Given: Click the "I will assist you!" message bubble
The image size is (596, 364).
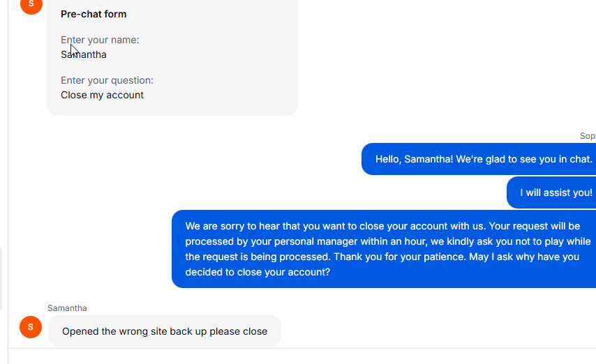Looking at the screenshot, I should pos(551,192).
